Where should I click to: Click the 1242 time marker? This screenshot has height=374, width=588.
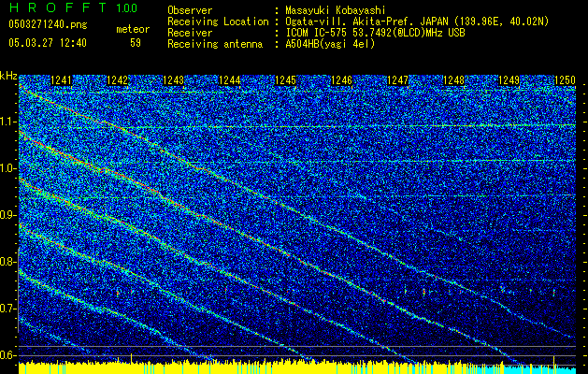tap(118, 80)
